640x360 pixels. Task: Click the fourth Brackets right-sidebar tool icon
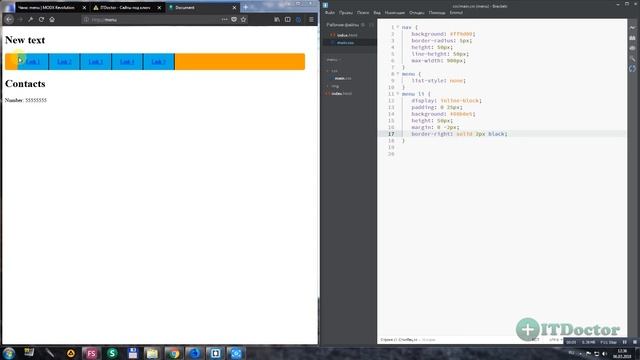pyautogui.click(x=633, y=58)
